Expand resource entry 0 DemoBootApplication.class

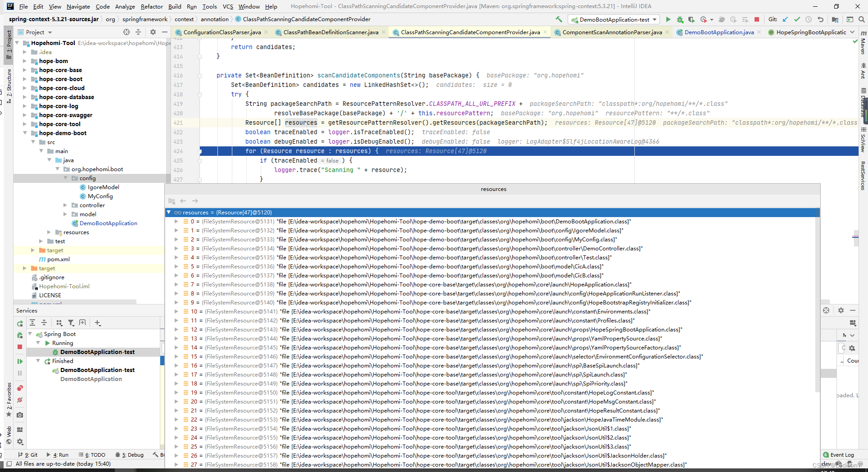click(176, 221)
